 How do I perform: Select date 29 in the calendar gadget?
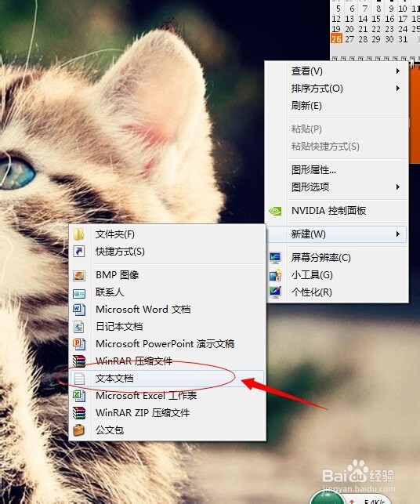[x=376, y=39]
